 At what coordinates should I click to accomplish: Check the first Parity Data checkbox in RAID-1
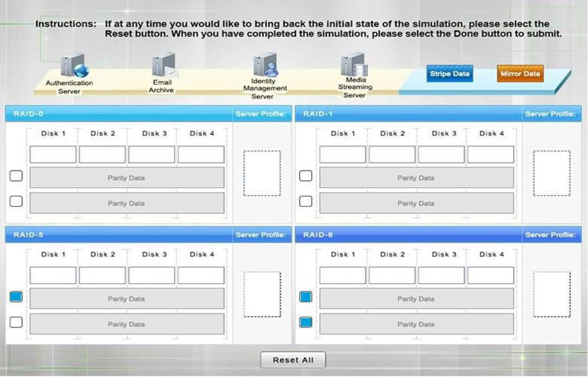(306, 176)
